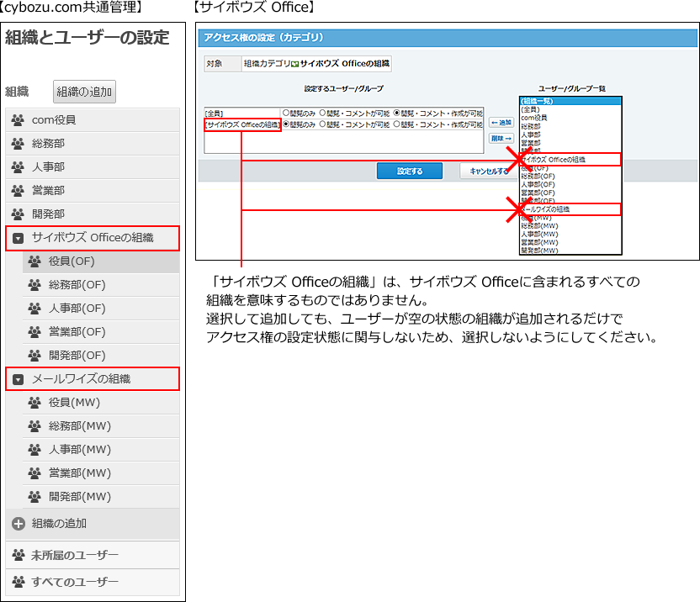Click the group icon beside すべてのユーザー

18,582
